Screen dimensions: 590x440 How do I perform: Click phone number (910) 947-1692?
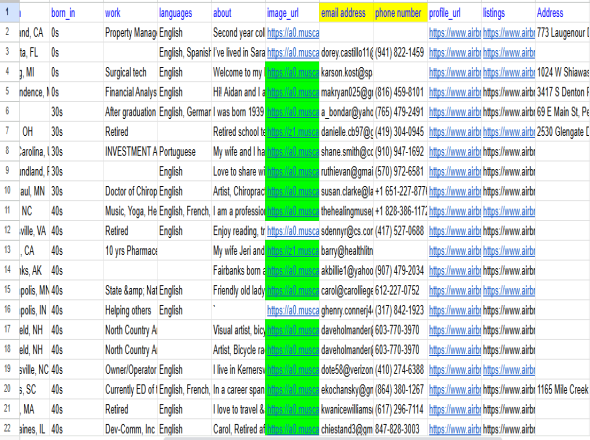tap(400, 152)
